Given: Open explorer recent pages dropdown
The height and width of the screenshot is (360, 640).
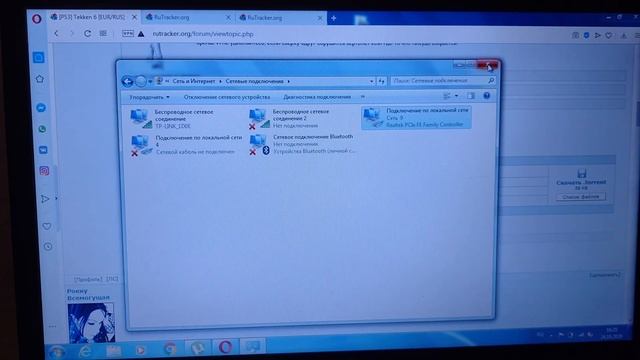Looking at the screenshot, I should click(150, 82).
